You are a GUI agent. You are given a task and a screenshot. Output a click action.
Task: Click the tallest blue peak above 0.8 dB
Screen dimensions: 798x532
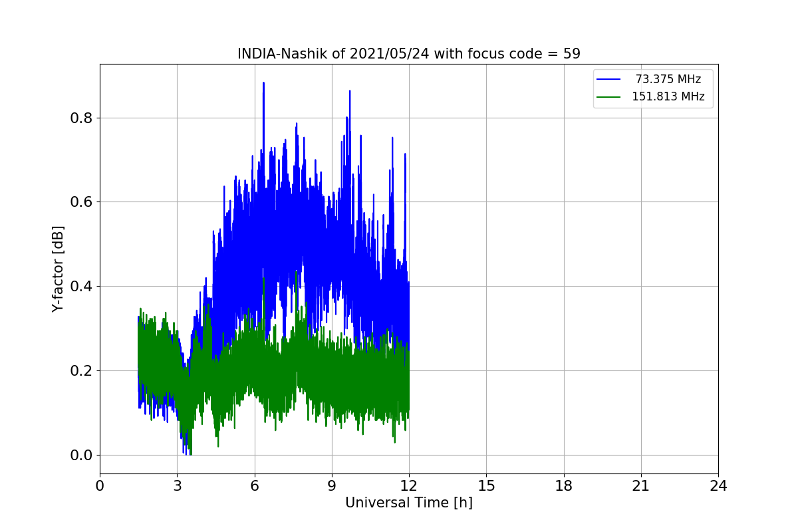tap(263, 84)
